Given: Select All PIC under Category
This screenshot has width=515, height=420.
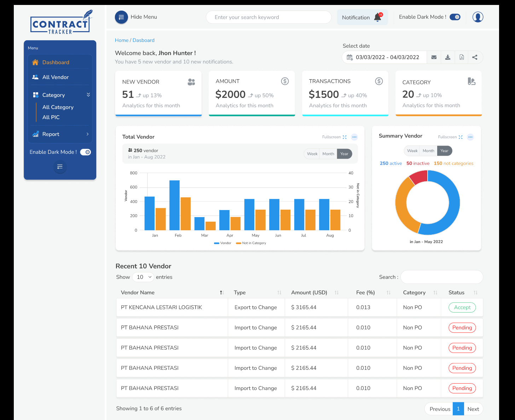Looking at the screenshot, I should [51, 117].
